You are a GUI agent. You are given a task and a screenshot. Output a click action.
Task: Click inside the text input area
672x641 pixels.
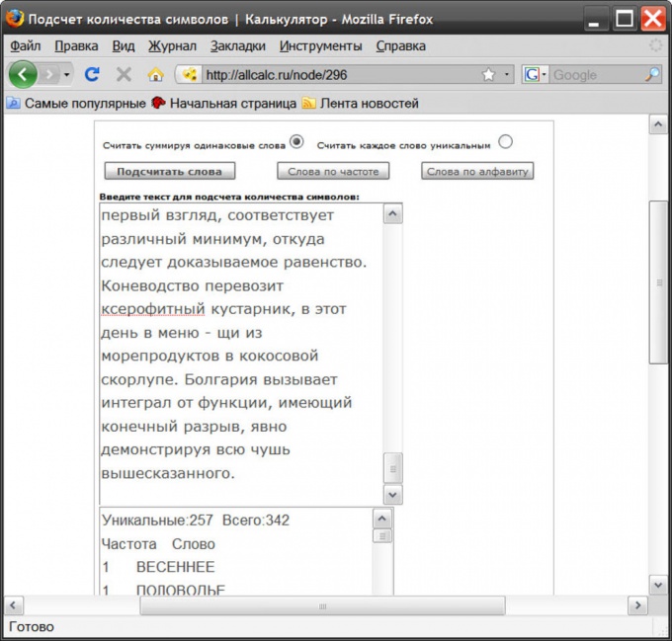241,354
